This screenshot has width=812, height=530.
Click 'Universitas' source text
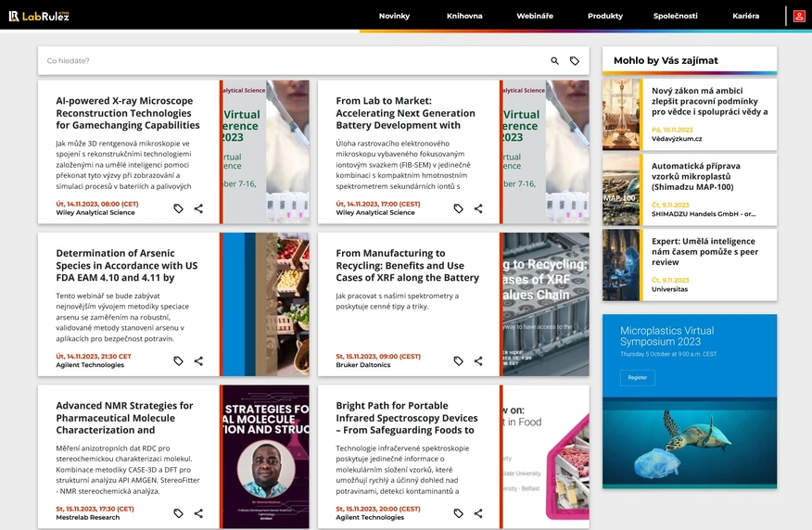click(669, 289)
